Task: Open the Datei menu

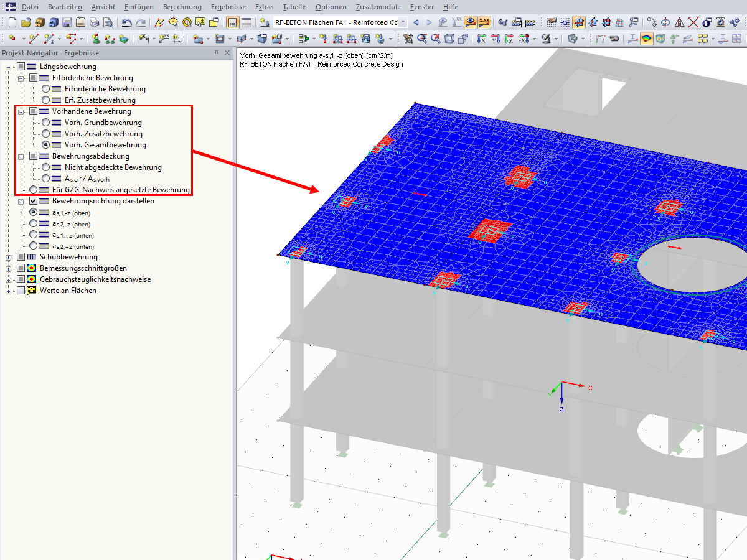Action: pyautogui.click(x=30, y=7)
